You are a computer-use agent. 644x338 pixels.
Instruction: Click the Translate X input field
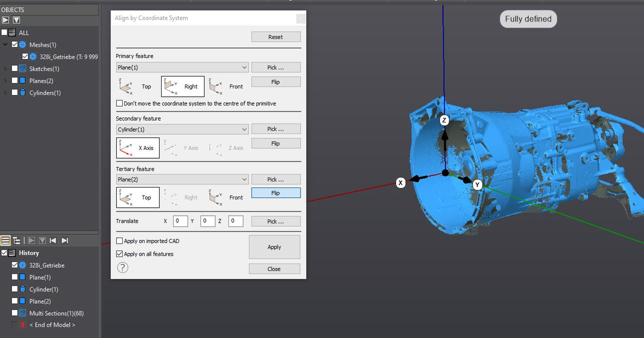click(180, 221)
